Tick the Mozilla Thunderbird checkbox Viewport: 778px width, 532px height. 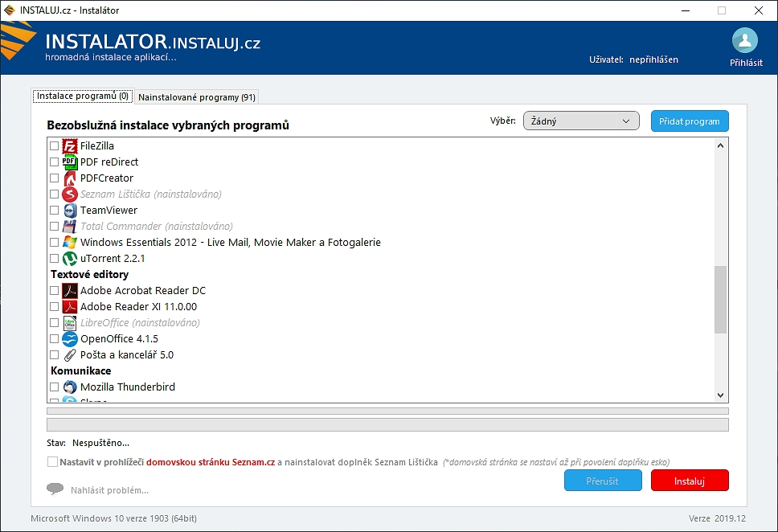[55, 387]
